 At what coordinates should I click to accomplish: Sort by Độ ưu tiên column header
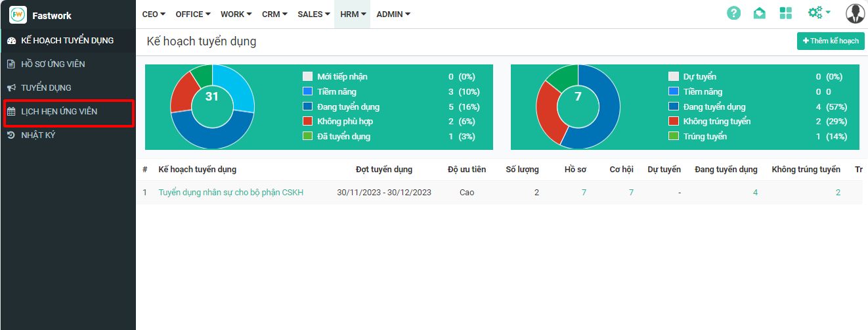[x=467, y=170]
